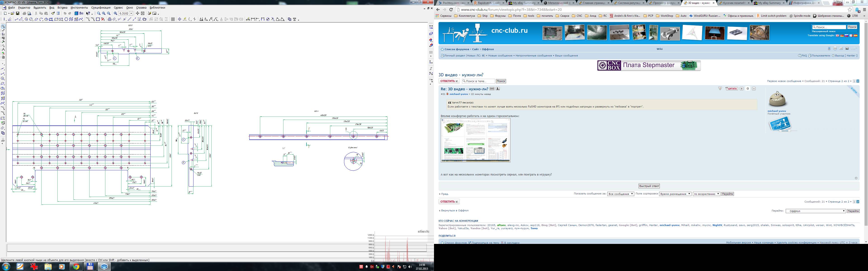
Task: Open the Время размещения sort dropdown
Action: point(675,194)
